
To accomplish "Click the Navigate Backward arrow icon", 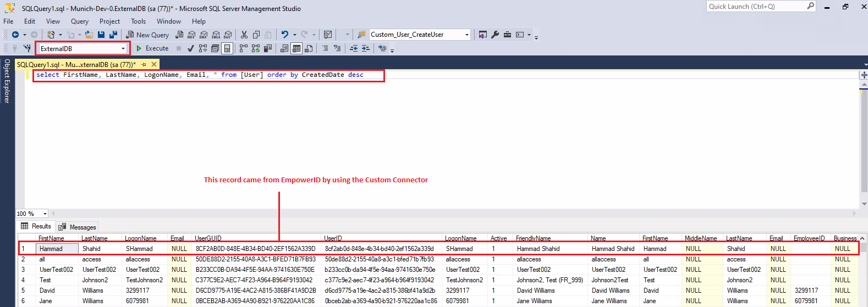I will [15, 35].
